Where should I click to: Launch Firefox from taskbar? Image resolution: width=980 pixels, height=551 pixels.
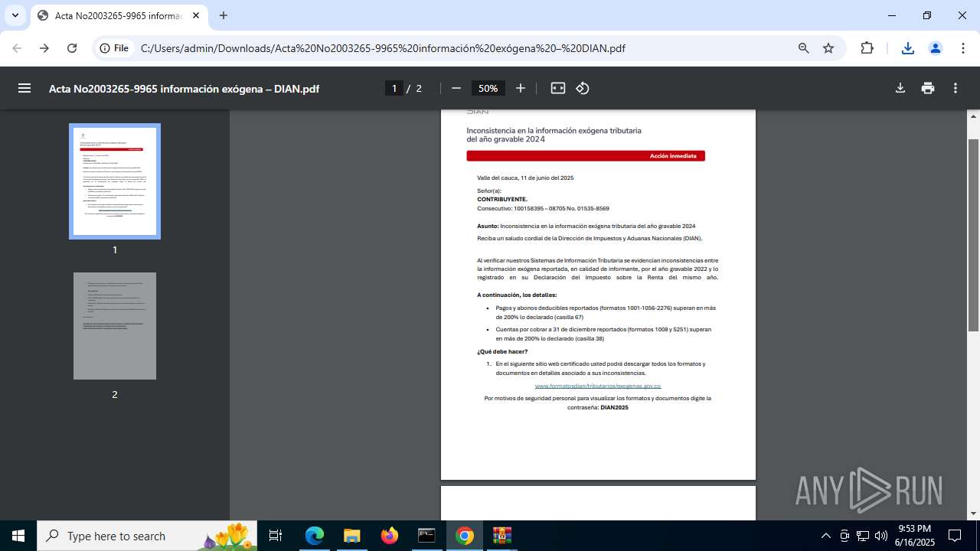coord(389,536)
